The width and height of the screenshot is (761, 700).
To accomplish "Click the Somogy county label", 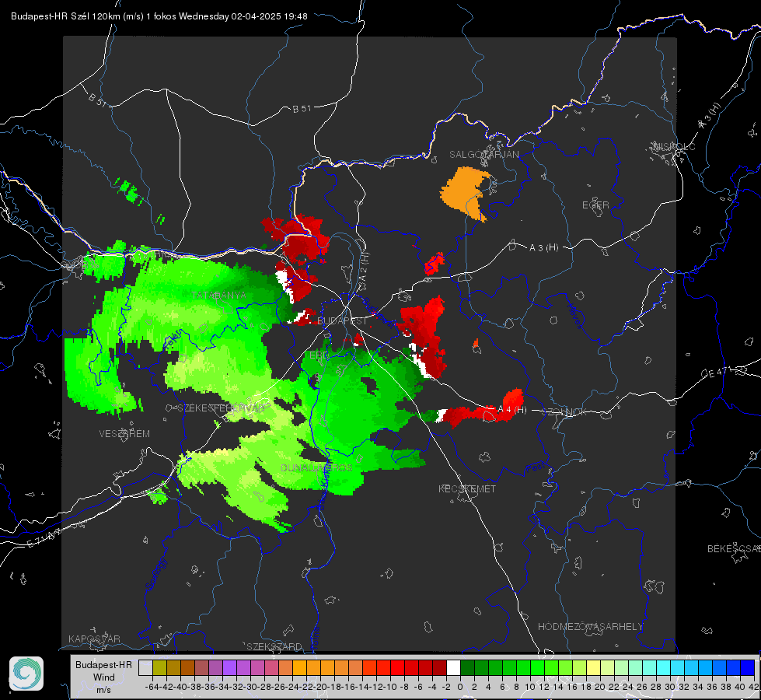I will coord(156,574).
